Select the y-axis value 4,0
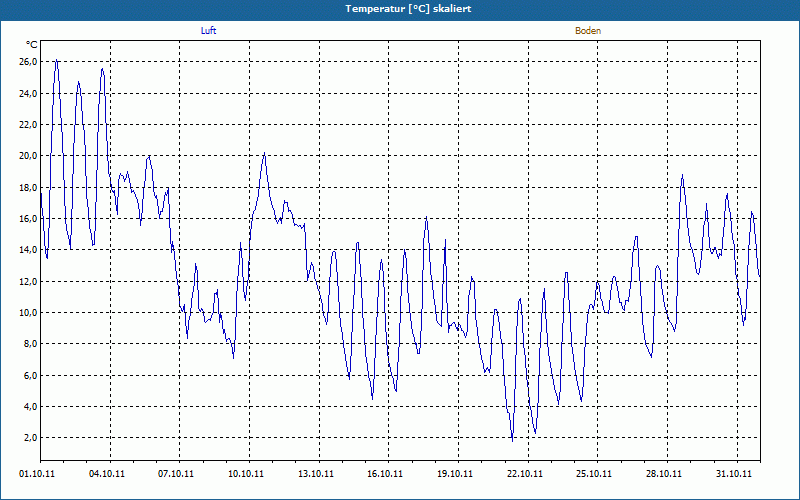800x500 pixels. click(30, 406)
